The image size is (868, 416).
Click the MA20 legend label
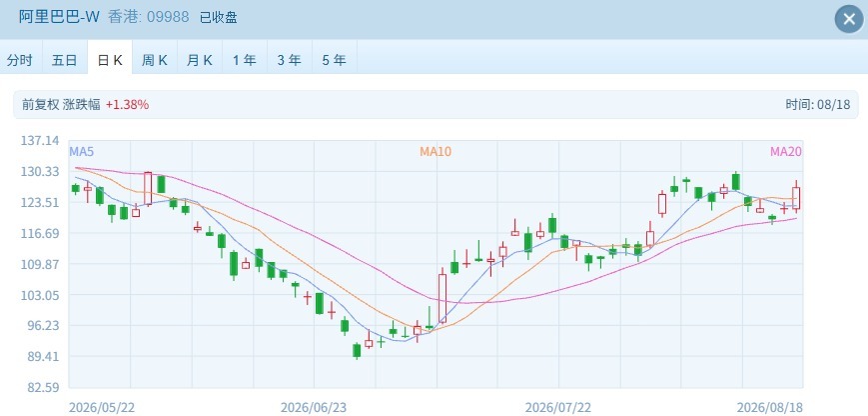click(786, 151)
